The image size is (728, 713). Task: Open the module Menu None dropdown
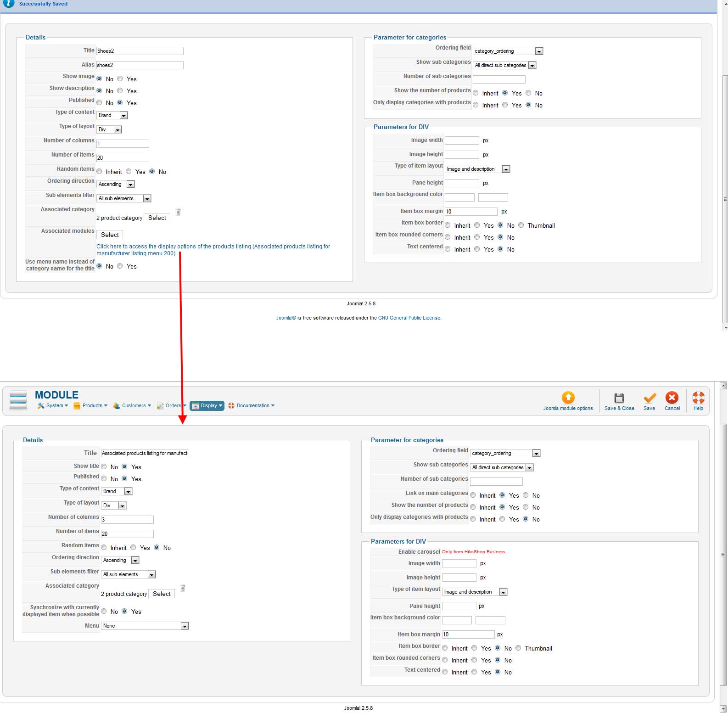[145, 626]
